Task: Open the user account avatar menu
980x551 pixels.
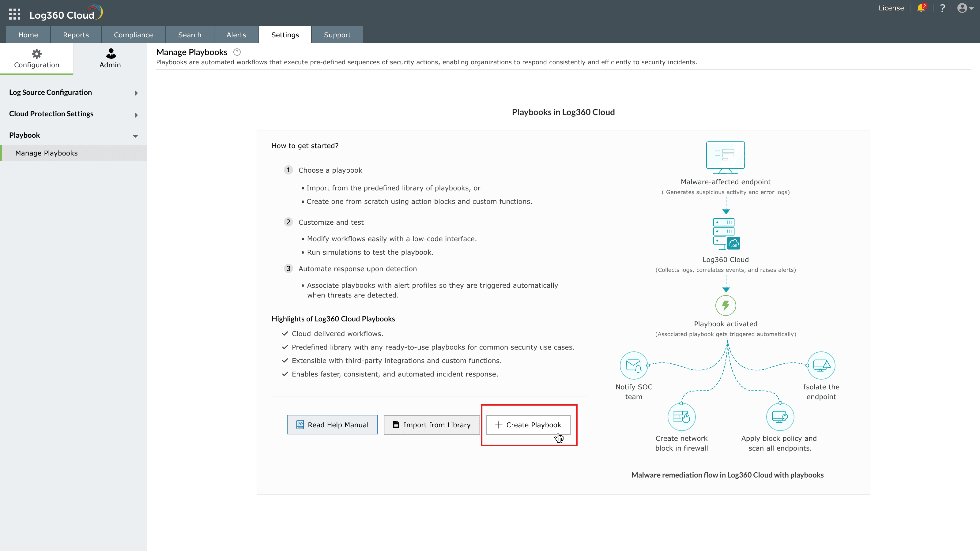Action: (x=965, y=8)
